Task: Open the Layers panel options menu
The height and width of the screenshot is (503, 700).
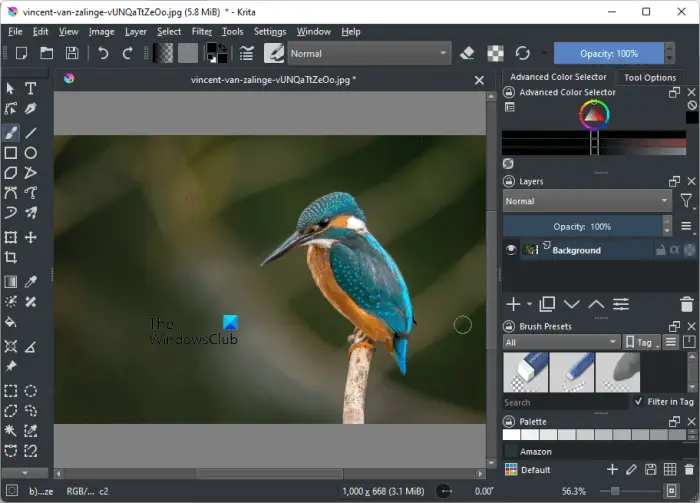Action: pos(687,226)
